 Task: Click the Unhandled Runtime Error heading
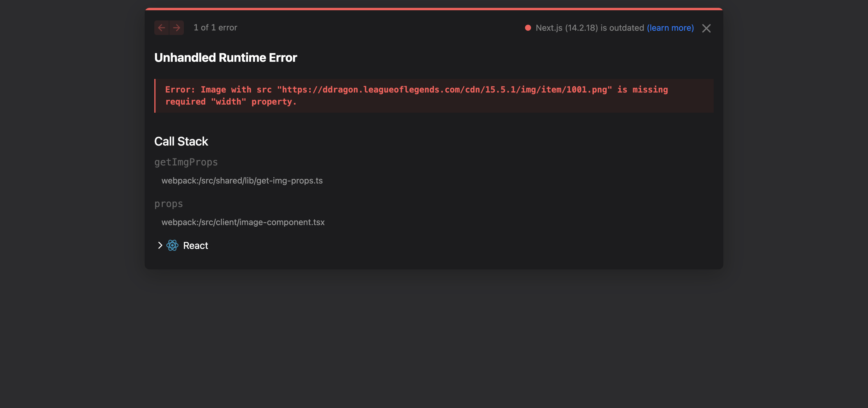pyautogui.click(x=225, y=58)
